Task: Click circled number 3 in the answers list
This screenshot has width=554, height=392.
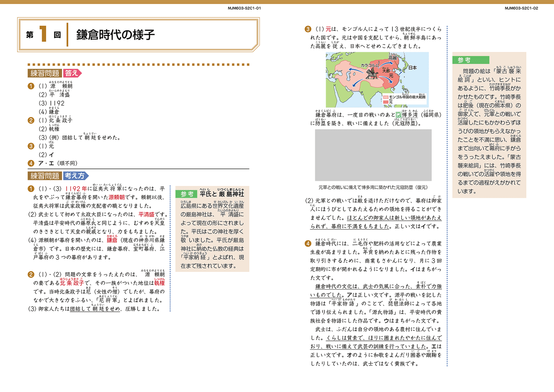Action: pos(31,146)
